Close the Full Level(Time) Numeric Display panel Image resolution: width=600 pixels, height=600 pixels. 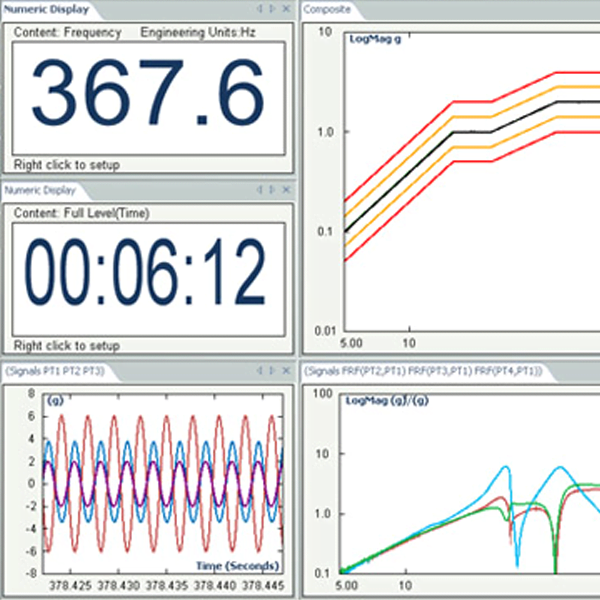click(x=286, y=189)
